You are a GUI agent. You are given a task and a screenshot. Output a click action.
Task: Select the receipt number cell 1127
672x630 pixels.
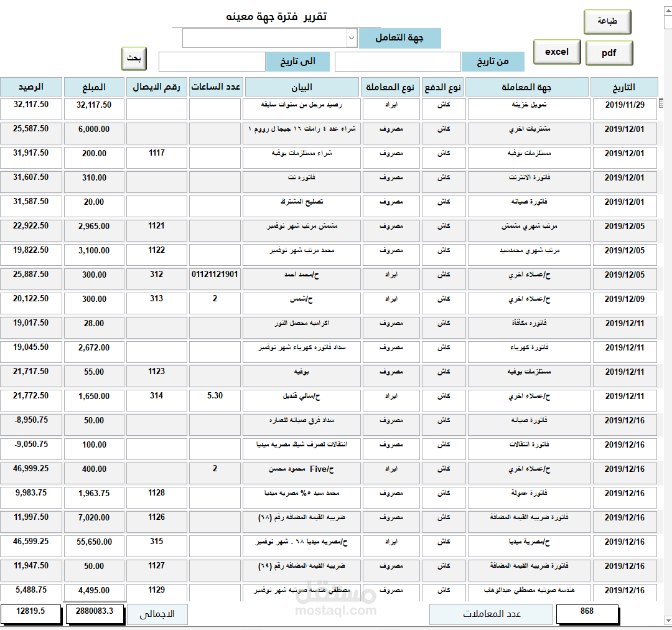(x=156, y=571)
